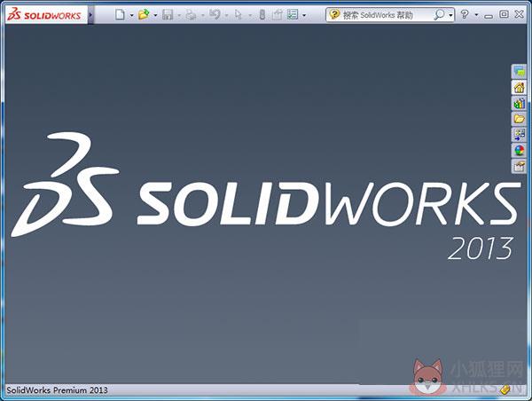Click the Save diskette icon
Image resolution: width=532 pixels, height=401 pixels.
[x=168, y=14]
